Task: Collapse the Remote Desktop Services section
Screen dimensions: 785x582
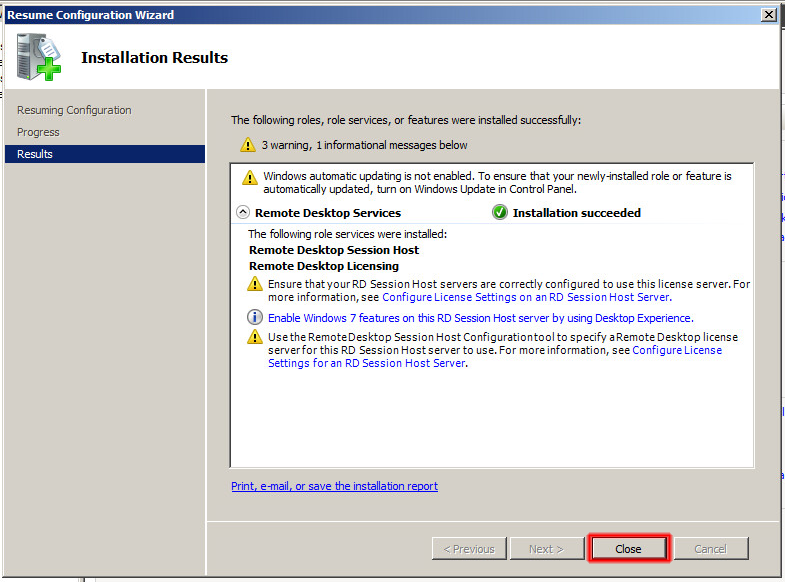Action: tap(243, 212)
